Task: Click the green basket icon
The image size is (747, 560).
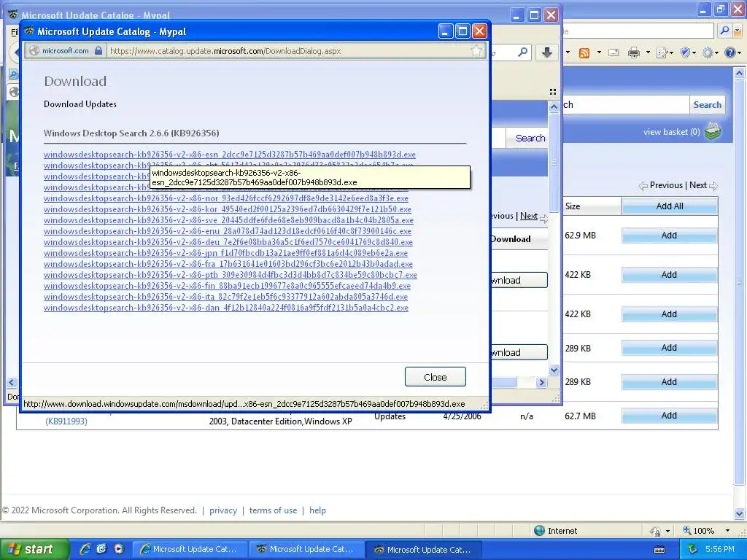Action: coord(713,131)
